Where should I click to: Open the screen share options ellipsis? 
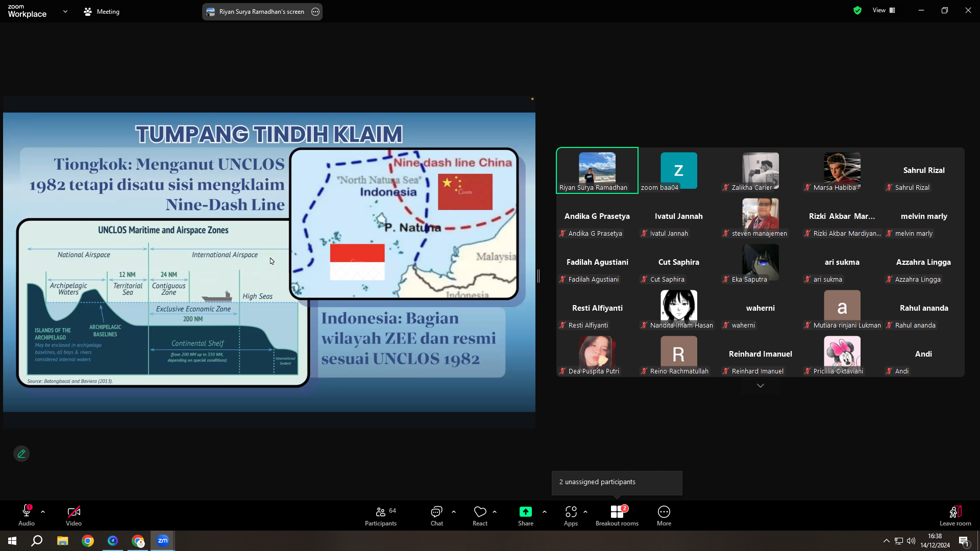point(315,12)
